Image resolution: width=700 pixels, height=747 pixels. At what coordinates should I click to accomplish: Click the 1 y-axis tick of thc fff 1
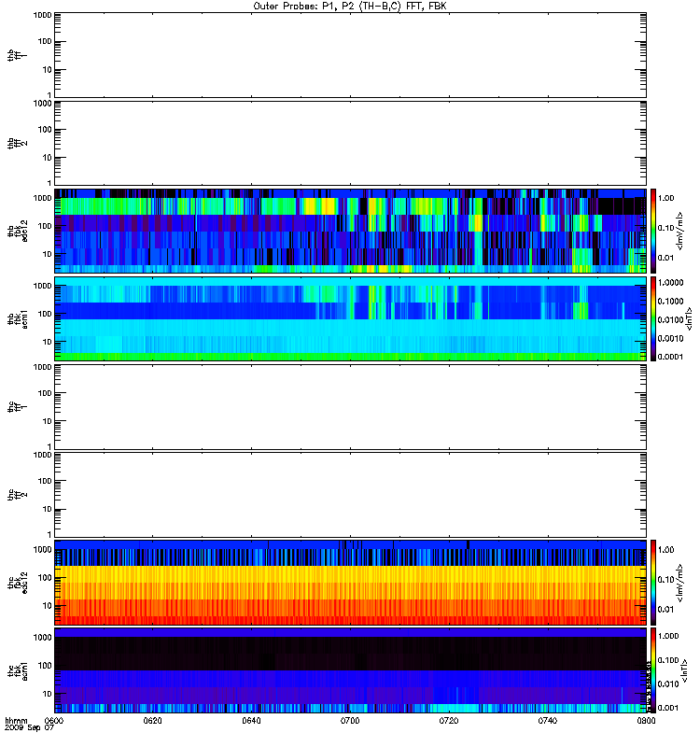click(49, 447)
